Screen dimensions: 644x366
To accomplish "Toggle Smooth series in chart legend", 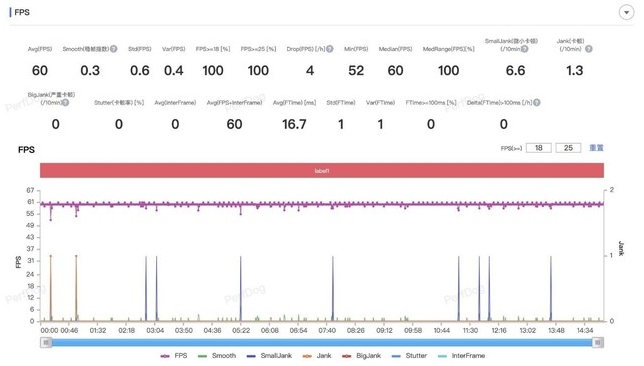I will click(217, 356).
